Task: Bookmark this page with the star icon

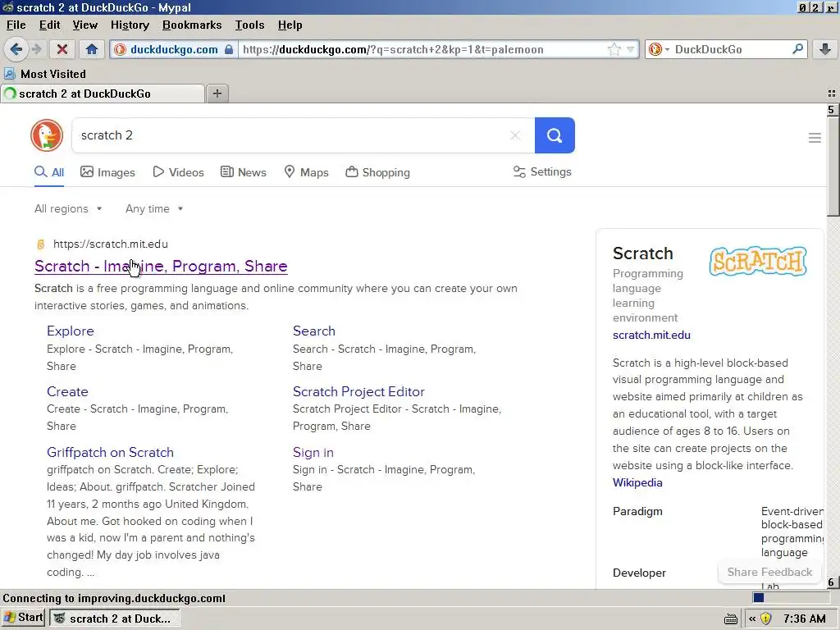Action: click(614, 49)
